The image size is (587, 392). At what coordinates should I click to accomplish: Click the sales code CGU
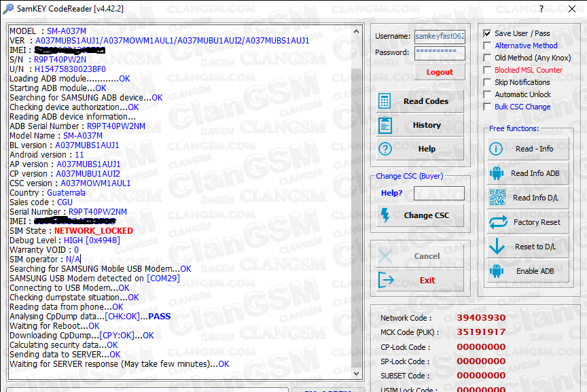65,202
